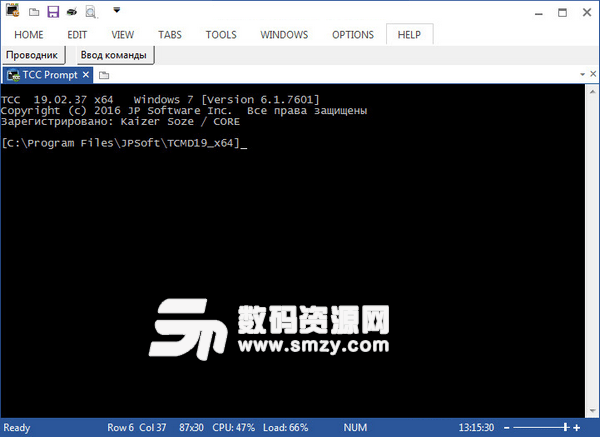Click the printer icon in quick toolbar
The width and height of the screenshot is (600, 437).
point(72,12)
